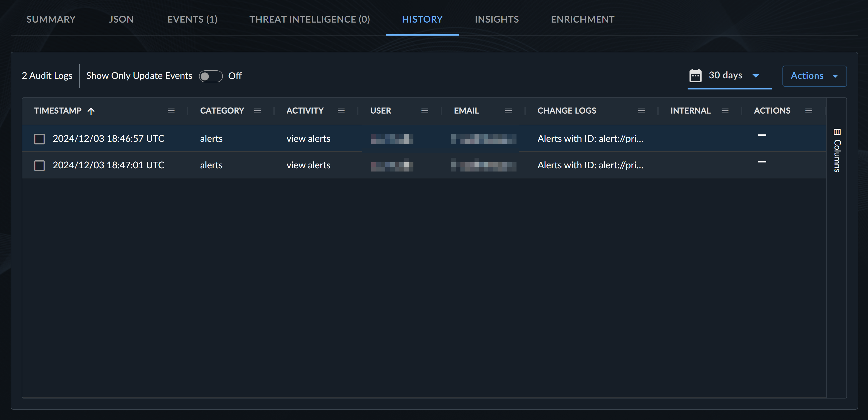Open the Change Logs column menu icon

tap(641, 111)
